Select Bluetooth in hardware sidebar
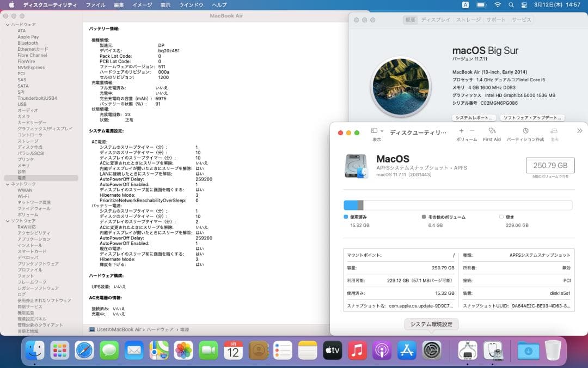 28,43
